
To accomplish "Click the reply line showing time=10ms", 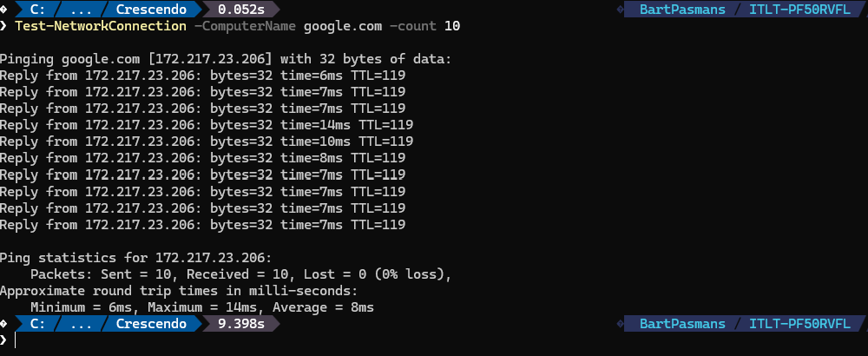I will 207,142.
